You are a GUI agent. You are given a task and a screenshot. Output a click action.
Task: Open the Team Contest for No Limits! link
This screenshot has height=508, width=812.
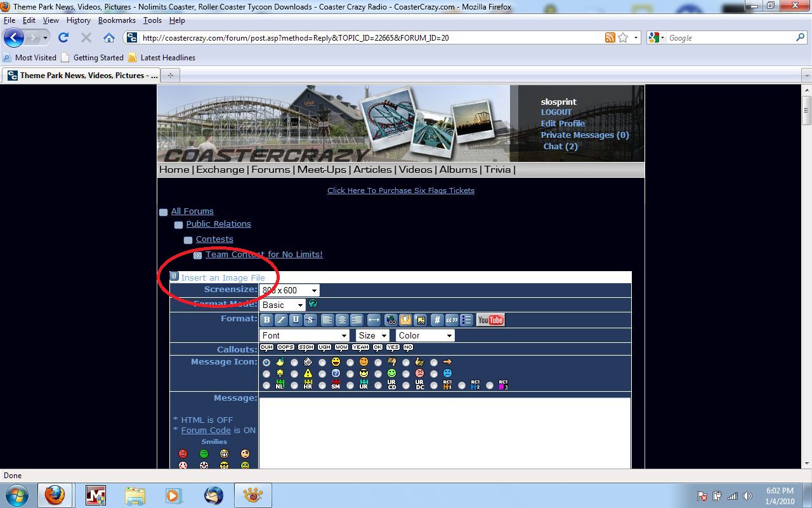pyautogui.click(x=264, y=254)
